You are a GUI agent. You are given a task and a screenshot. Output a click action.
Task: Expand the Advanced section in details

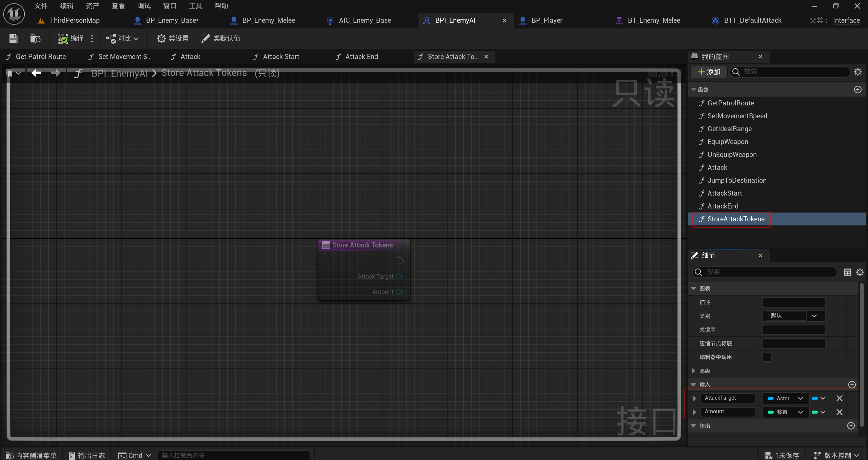coord(694,371)
